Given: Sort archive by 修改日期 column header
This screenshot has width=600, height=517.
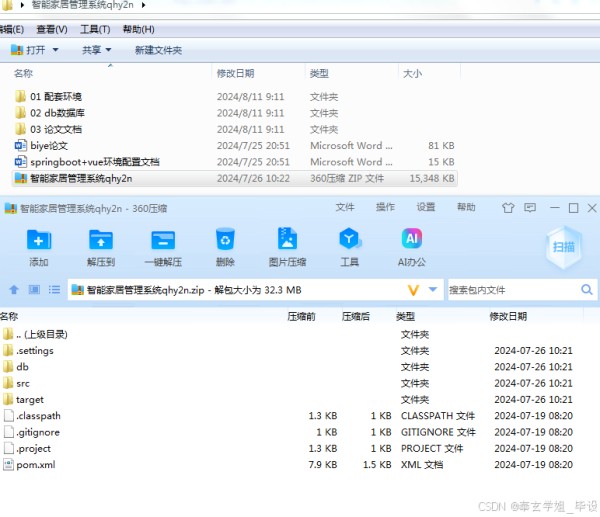Looking at the screenshot, I should point(508,316).
